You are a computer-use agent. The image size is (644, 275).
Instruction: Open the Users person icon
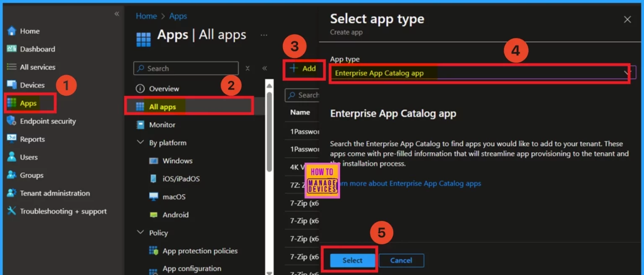pyautogui.click(x=12, y=157)
